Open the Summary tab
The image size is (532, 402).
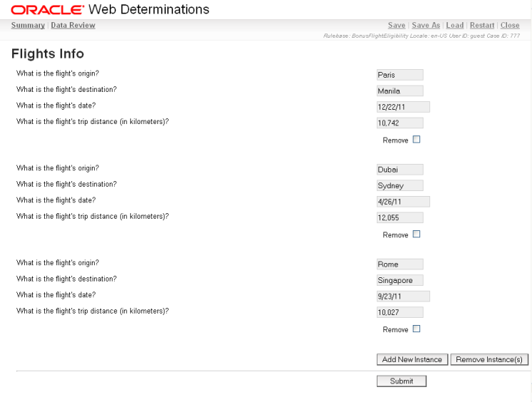click(x=28, y=26)
